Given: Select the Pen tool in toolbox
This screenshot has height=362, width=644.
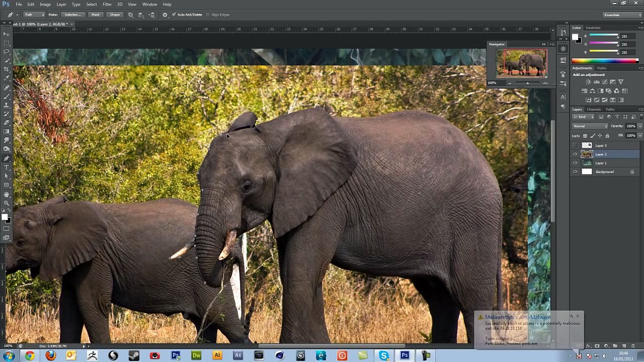Looking at the screenshot, I should (7, 158).
